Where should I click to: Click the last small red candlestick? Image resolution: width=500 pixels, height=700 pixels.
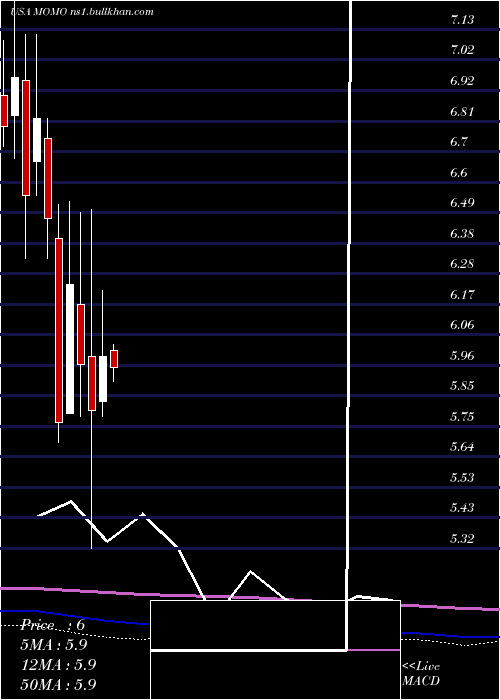tap(114, 359)
